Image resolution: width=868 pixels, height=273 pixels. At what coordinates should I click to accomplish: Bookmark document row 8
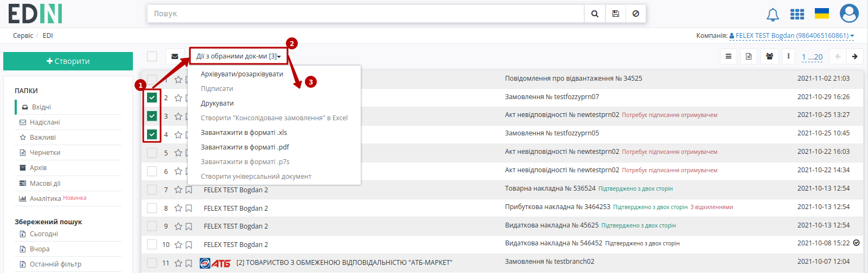[189, 208]
